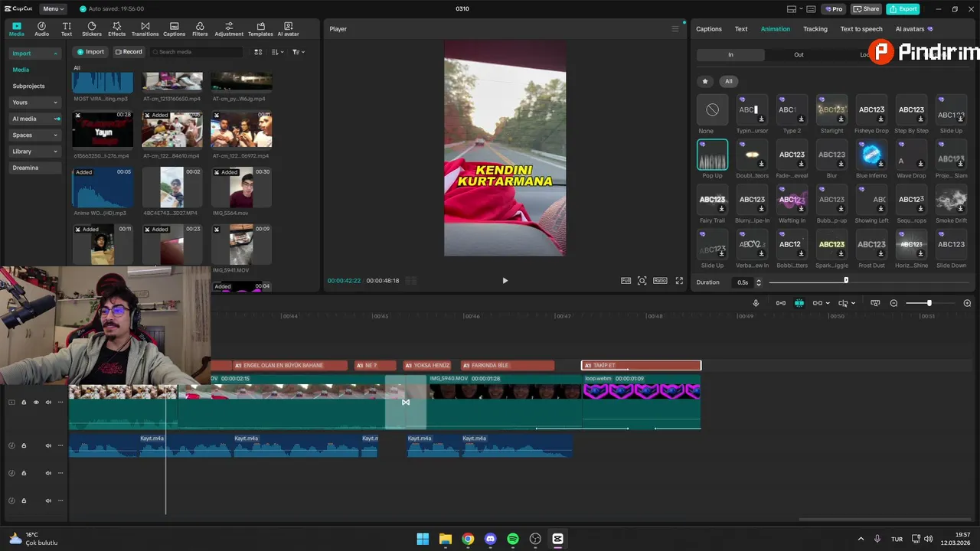The height and width of the screenshot is (551, 980).
Task: Collapse the Import section in sidebar
Action: [x=35, y=54]
